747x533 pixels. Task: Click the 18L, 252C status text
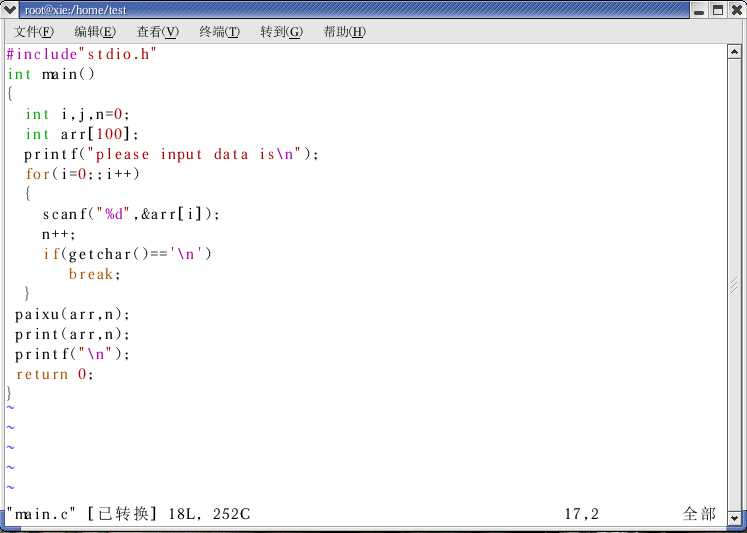tap(209, 514)
